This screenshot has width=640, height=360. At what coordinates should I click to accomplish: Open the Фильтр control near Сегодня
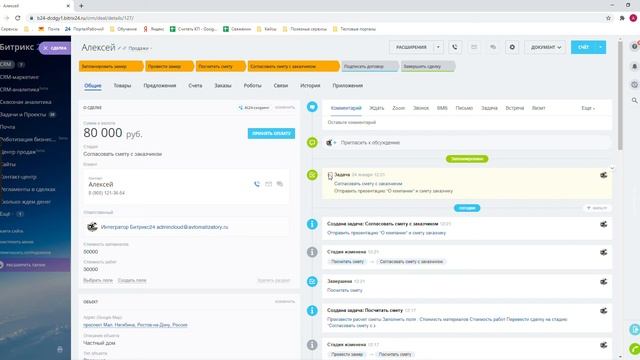coord(597,208)
